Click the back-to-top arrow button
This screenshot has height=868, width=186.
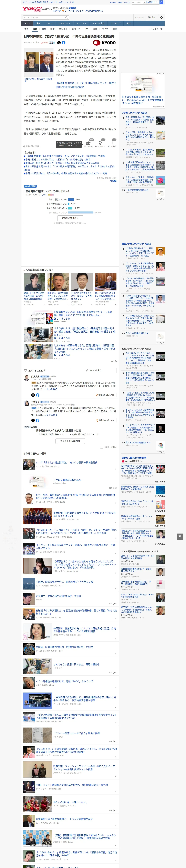tap(180, 536)
